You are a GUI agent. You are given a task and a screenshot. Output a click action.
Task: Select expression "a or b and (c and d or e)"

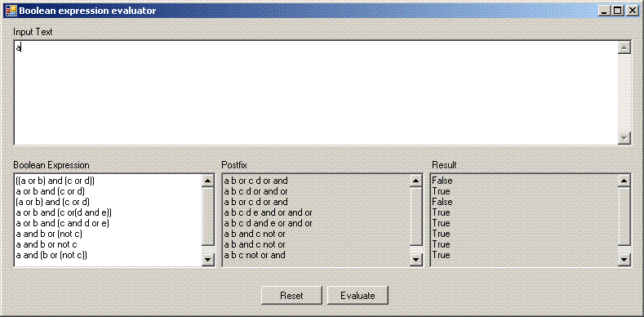62,223
